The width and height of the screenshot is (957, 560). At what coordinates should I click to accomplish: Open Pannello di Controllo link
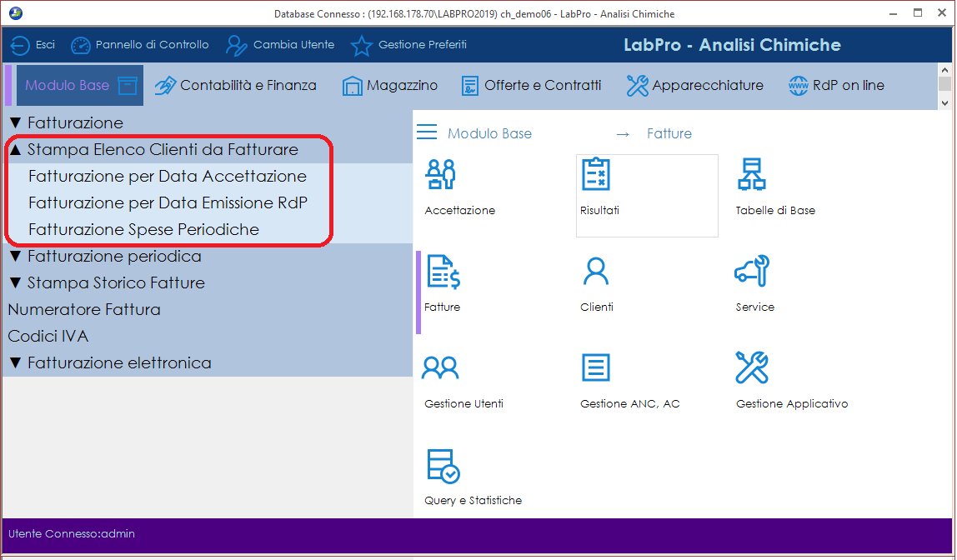click(x=152, y=44)
